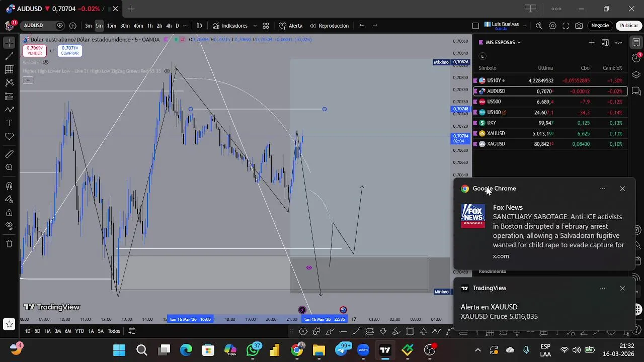
Task: Open chart settings hexagon icon
Action: click(x=552, y=26)
